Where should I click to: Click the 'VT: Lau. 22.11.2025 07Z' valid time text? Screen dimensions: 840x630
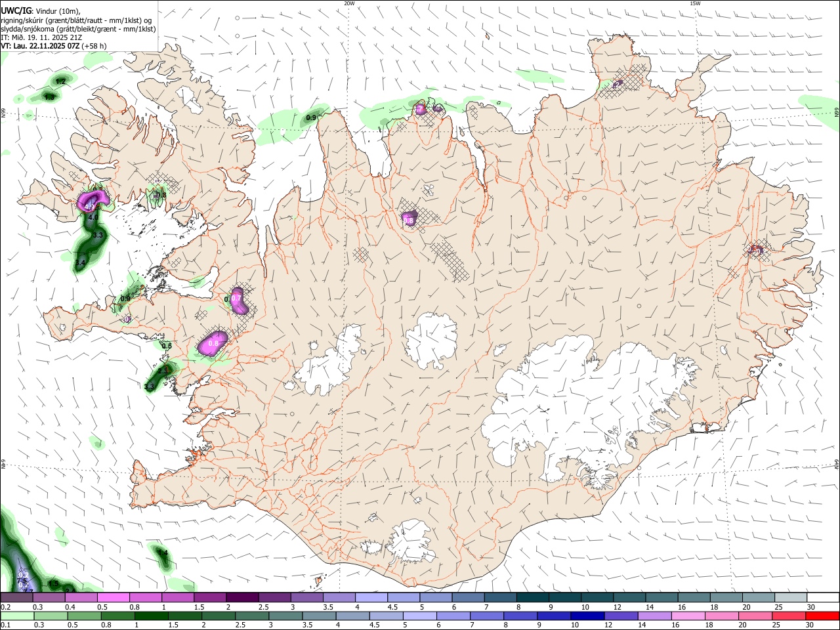pyautogui.click(x=41, y=46)
